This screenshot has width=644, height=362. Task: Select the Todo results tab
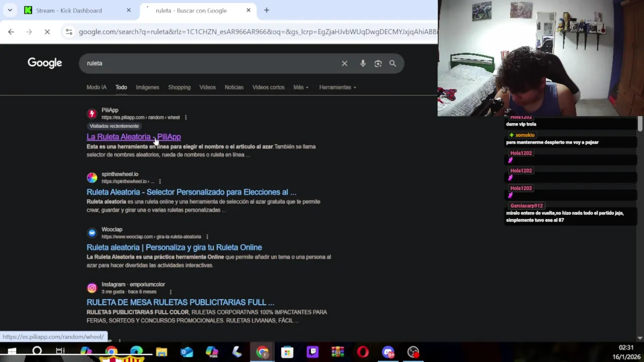121,87
